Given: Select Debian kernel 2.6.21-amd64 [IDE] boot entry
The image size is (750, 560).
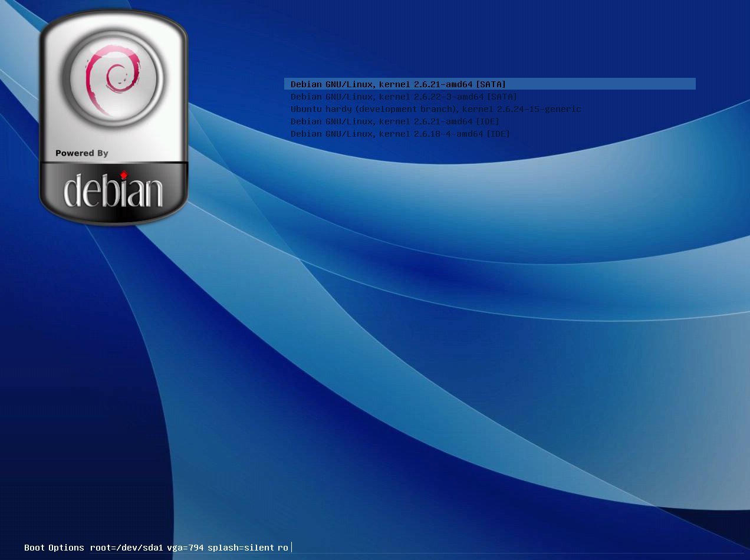Looking at the screenshot, I should click(395, 121).
